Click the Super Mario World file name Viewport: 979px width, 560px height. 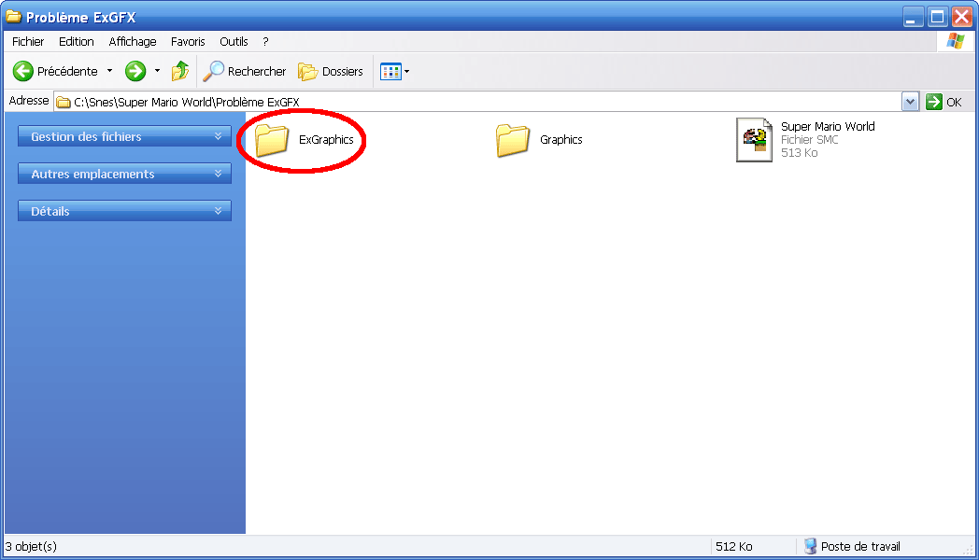pos(828,127)
